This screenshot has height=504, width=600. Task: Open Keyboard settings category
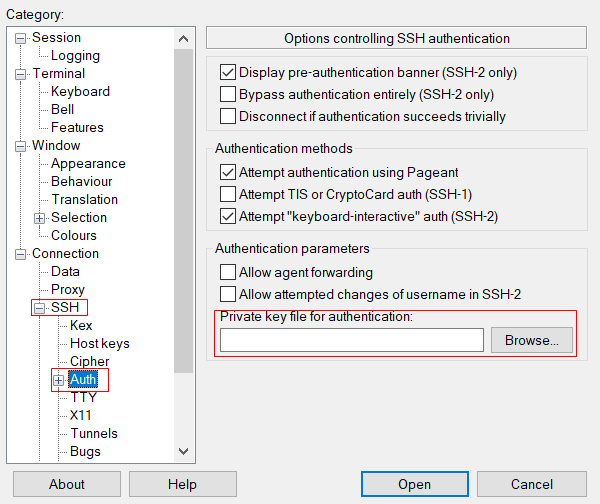(80, 91)
